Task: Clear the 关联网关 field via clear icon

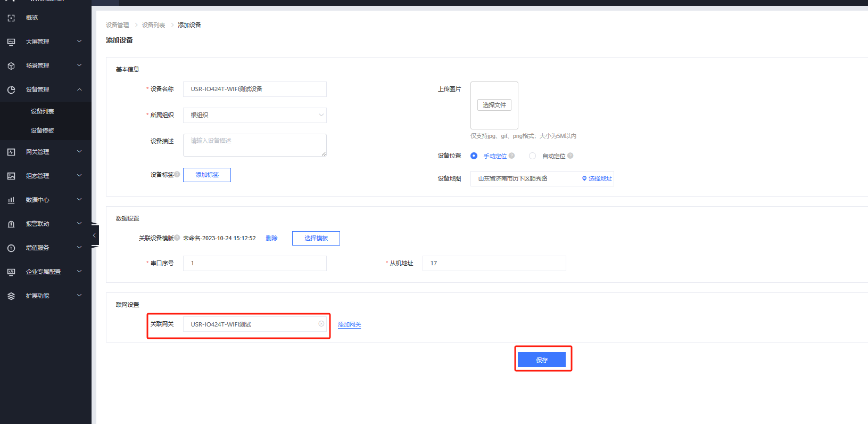Action: pyautogui.click(x=321, y=324)
